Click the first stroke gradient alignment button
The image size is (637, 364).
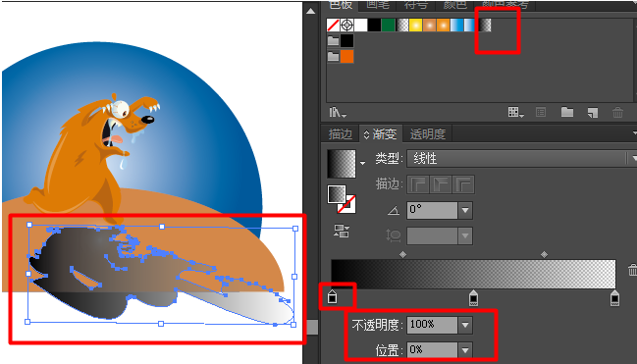(418, 184)
